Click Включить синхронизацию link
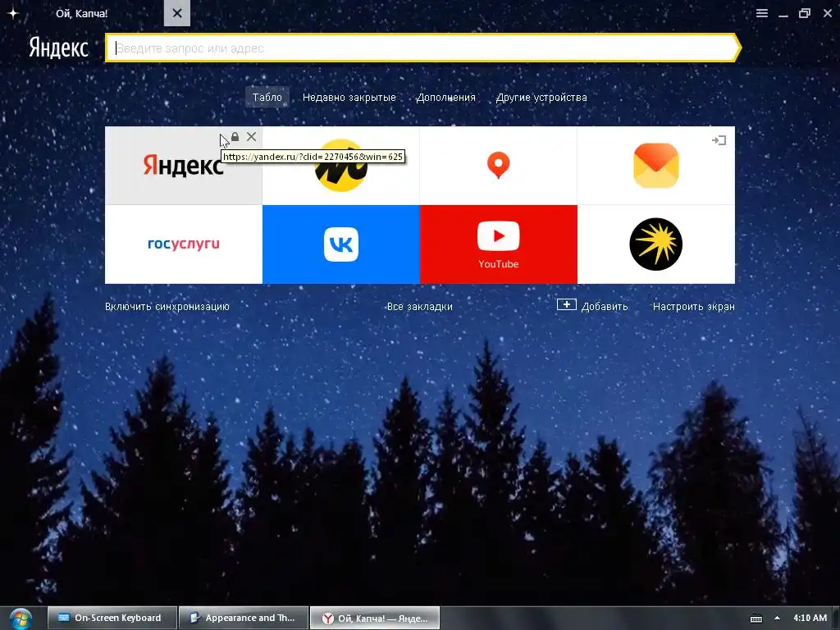 coord(167,307)
